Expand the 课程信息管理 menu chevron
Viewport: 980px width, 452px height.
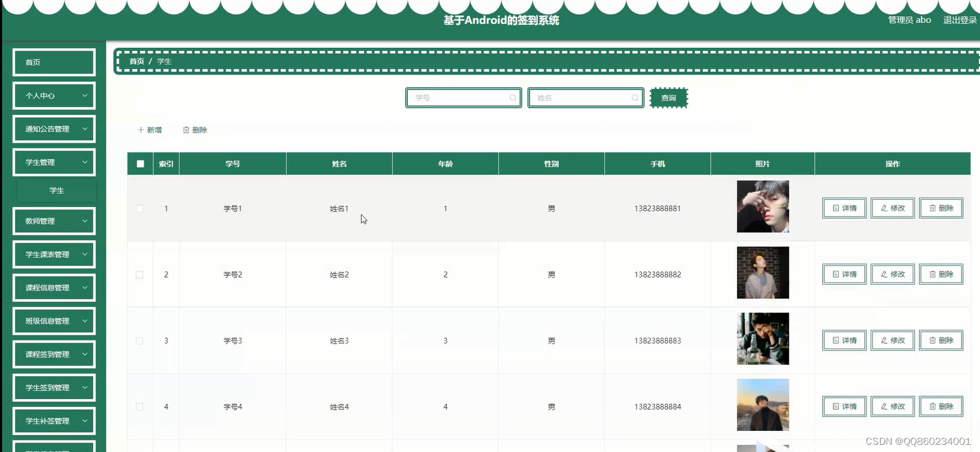(x=85, y=288)
